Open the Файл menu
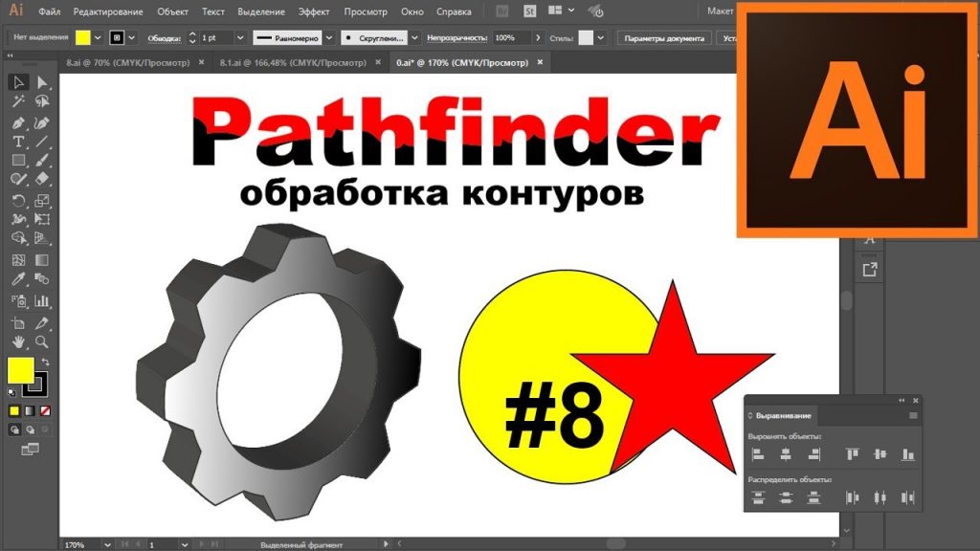This screenshot has height=551, width=980. tap(50, 11)
